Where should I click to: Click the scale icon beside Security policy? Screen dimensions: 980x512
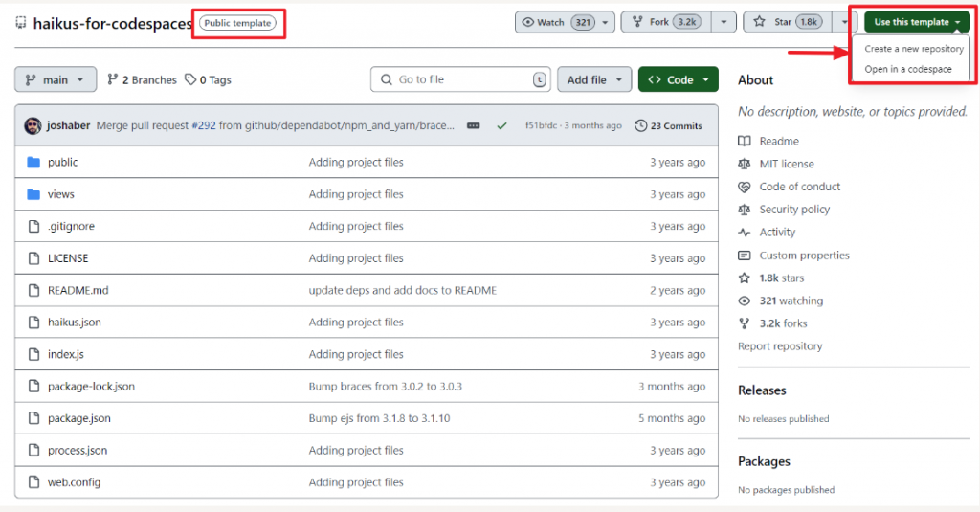click(x=744, y=210)
